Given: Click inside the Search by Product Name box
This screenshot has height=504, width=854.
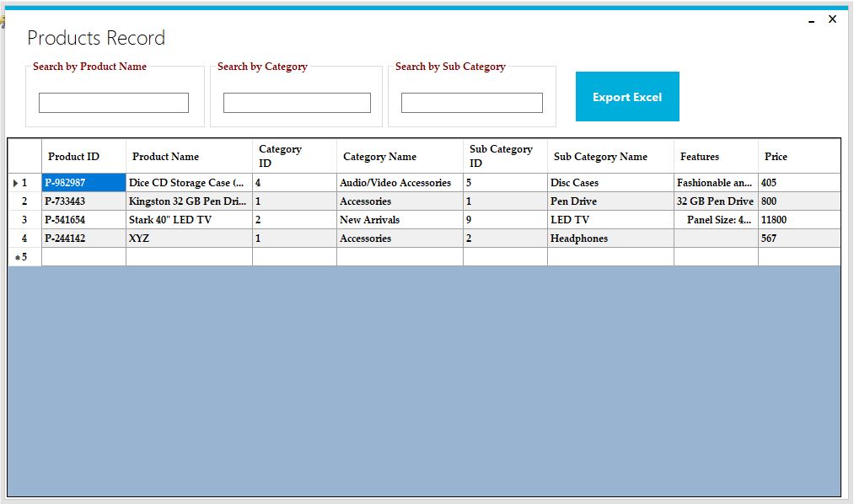Looking at the screenshot, I should coord(113,102).
